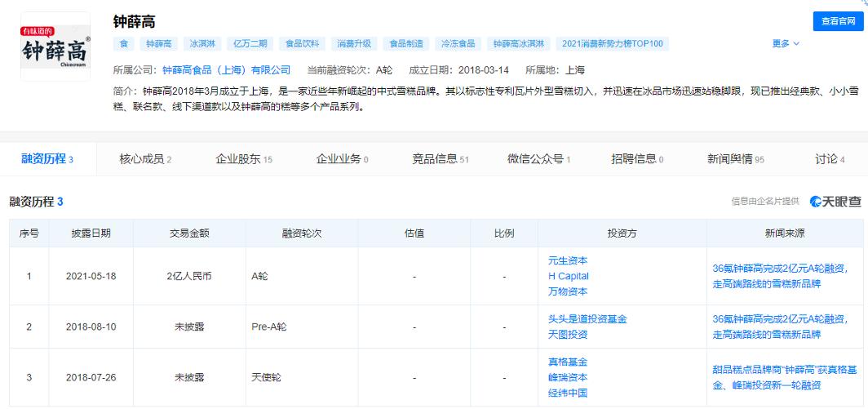Screen dimensions: 868x409
Task: Click the 披露日期 column header
Action: (91, 233)
